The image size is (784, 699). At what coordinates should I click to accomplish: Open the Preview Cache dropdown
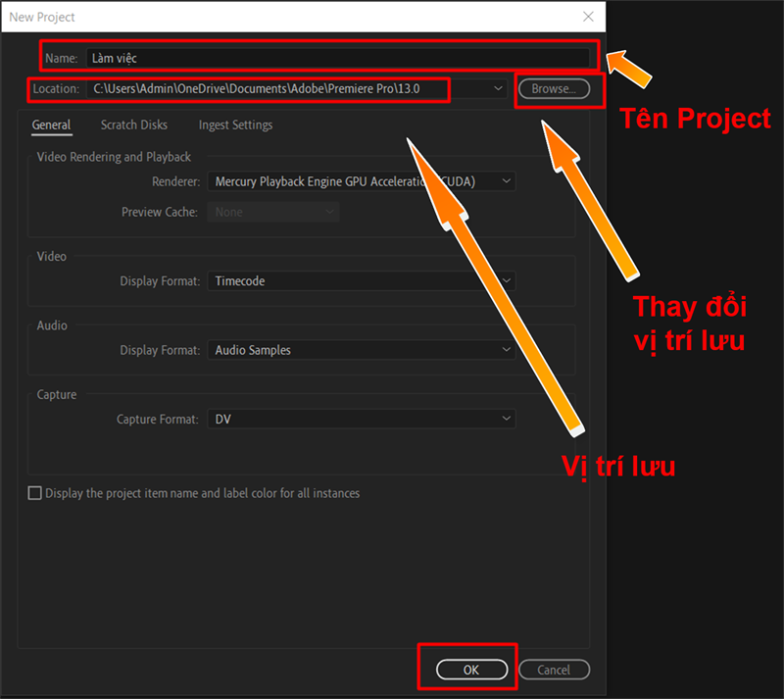coord(272,212)
